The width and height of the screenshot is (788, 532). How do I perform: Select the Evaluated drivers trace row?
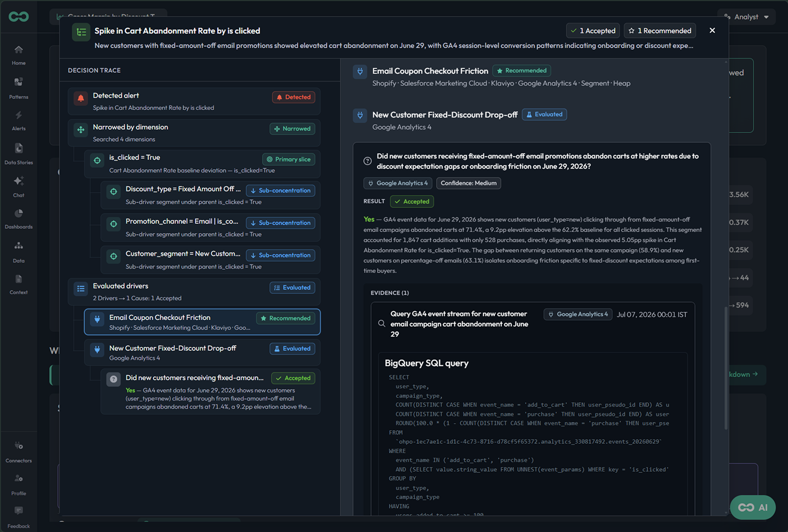pos(194,292)
